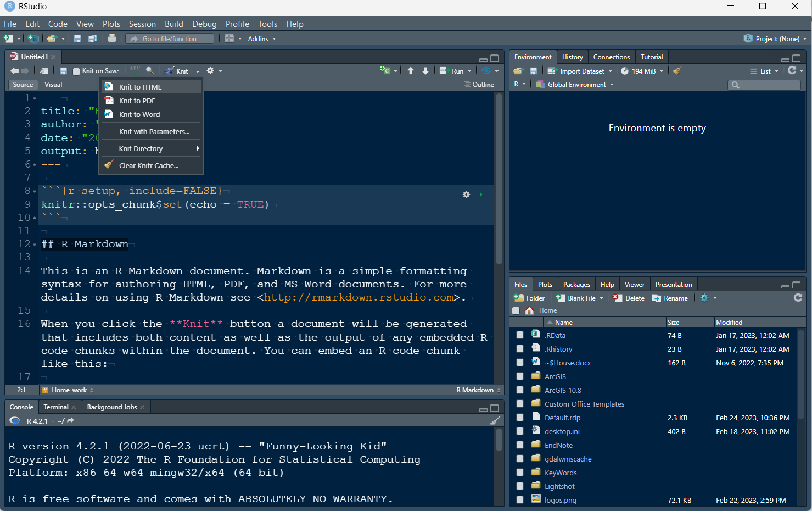Click the Find/Replace magnifier icon
812x511 pixels.
click(150, 71)
